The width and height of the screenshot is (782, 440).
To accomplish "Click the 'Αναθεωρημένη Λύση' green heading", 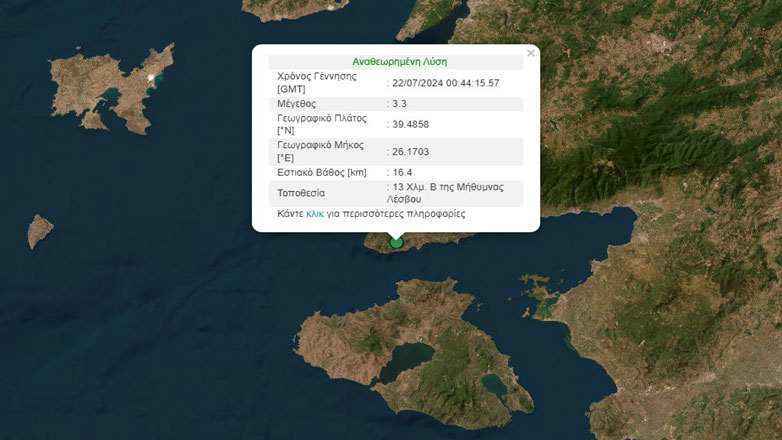I will (400, 61).
